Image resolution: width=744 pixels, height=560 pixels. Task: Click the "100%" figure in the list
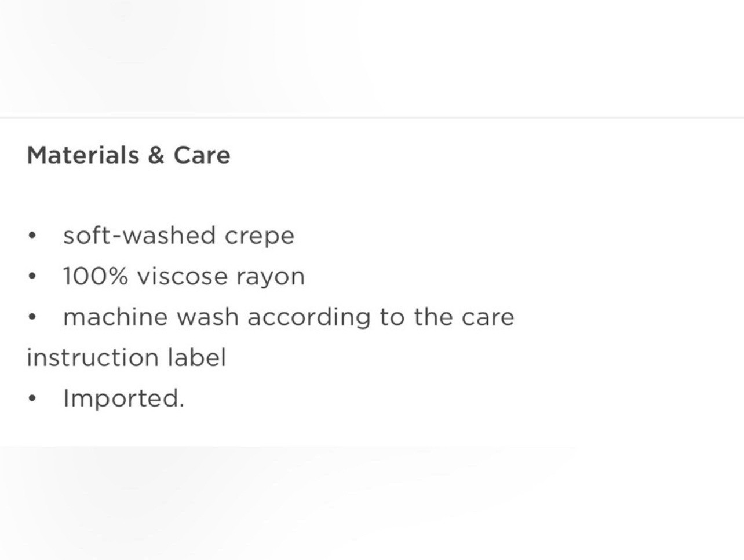tap(95, 276)
